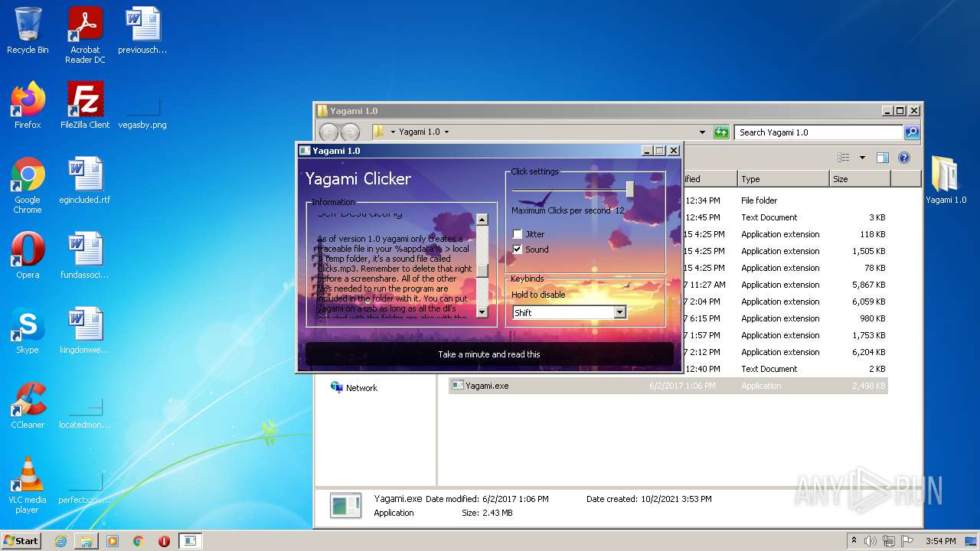Screen dimensions: 980x551
Task: Open Chrome from taskbar
Action: click(139, 541)
